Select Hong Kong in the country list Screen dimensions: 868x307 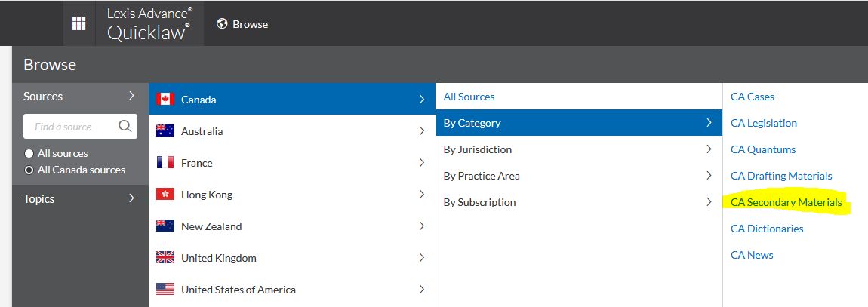pos(292,194)
